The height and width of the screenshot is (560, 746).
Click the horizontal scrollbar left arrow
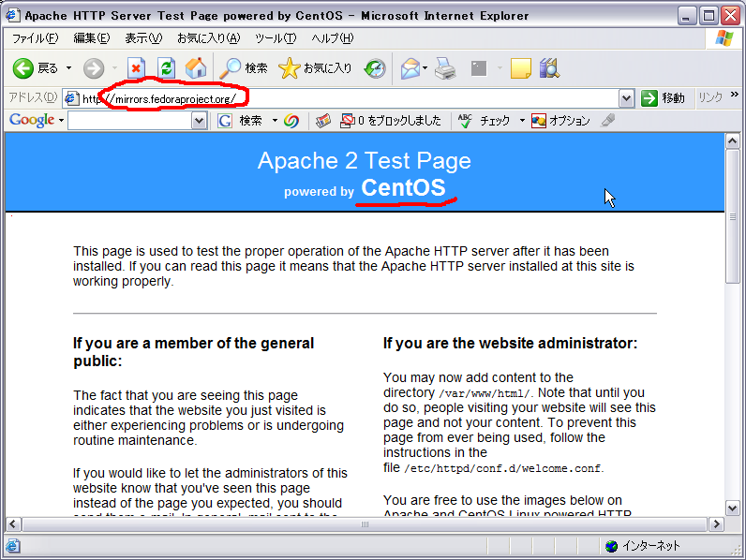pyautogui.click(x=13, y=524)
